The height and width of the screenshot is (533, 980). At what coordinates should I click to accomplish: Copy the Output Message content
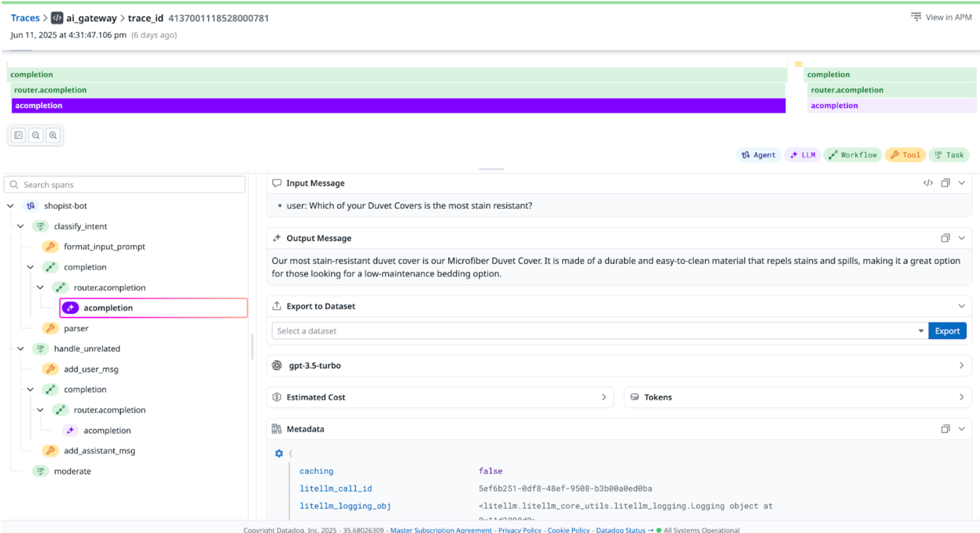pyautogui.click(x=946, y=238)
